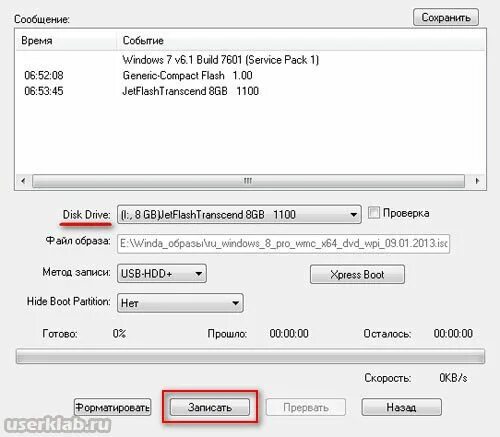Click the 06:52:08 time entry
The height and width of the screenshot is (437, 500).
coord(44,75)
